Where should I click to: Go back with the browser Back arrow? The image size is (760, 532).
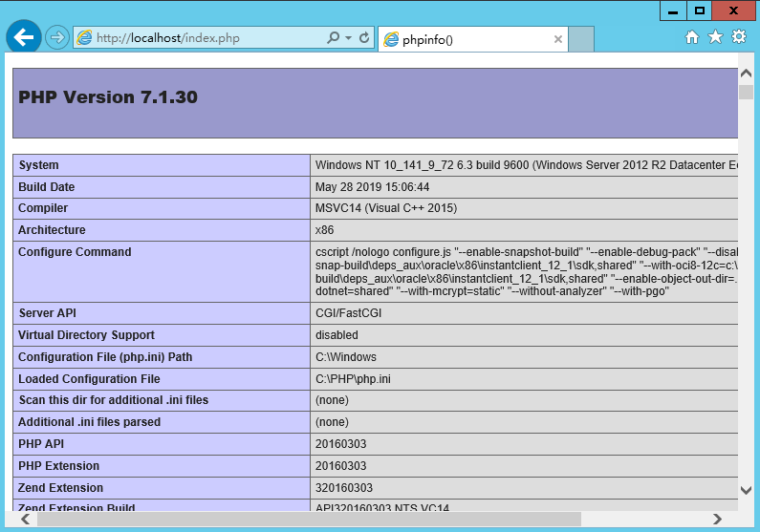tap(23, 37)
